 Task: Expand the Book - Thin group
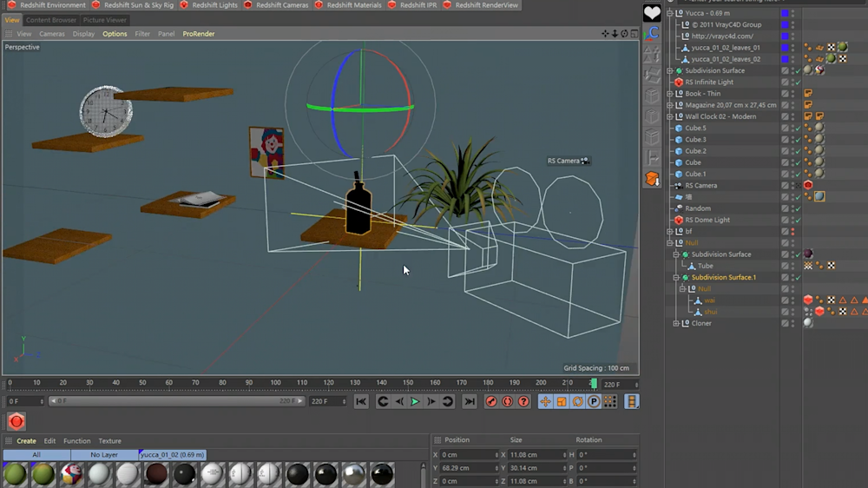[x=669, y=94]
